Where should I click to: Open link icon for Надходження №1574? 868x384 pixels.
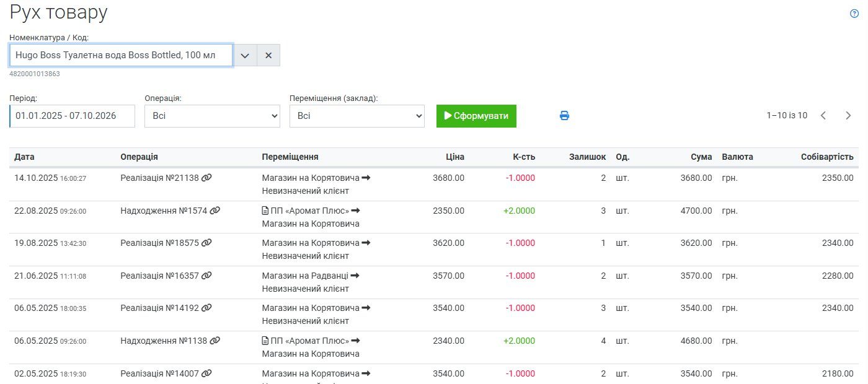coord(215,211)
